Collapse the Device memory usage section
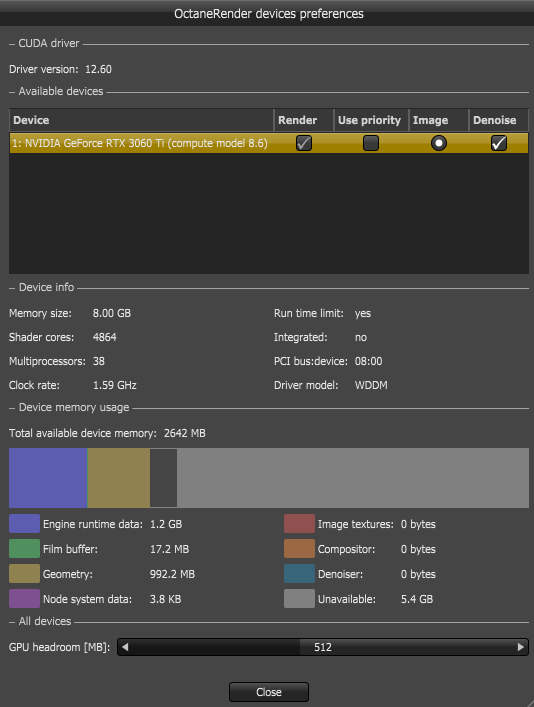534x707 pixels. tap(12, 408)
